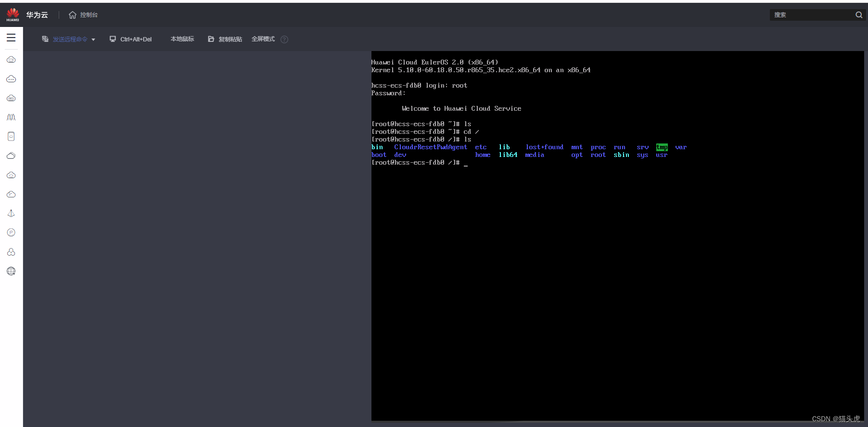Open the third cloud disk sidebar icon

click(x=11, y=98)
